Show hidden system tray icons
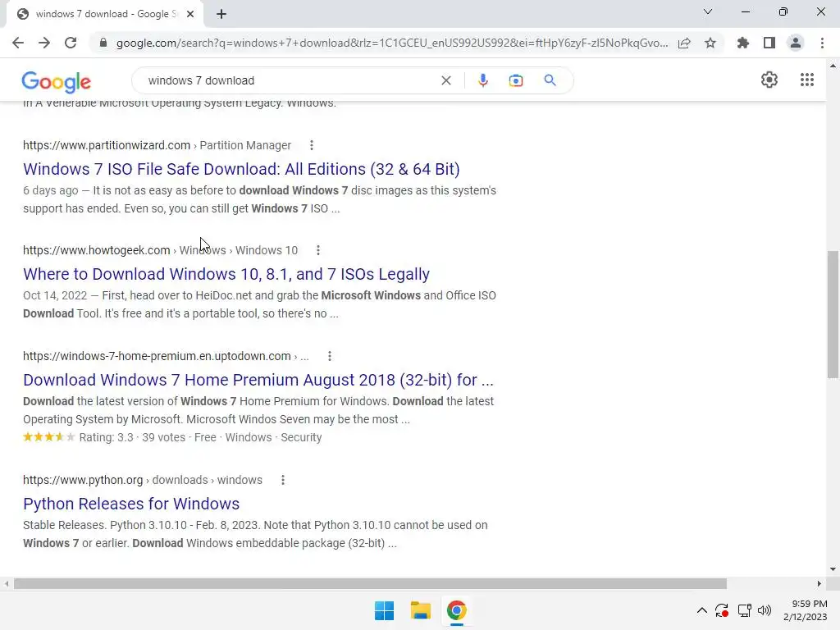The height and width of the screenshot is (630, 840). [x=702, y=610]
